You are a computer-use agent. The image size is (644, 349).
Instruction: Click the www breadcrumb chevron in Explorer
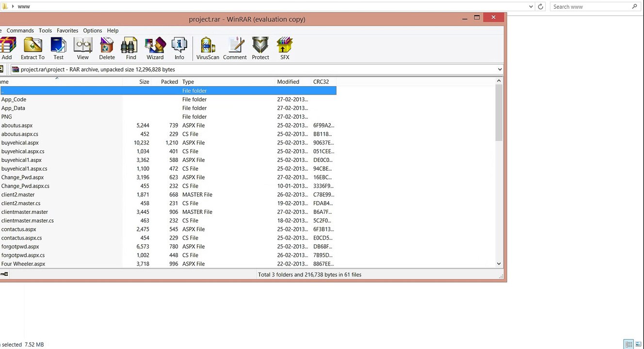coord(13,7)
